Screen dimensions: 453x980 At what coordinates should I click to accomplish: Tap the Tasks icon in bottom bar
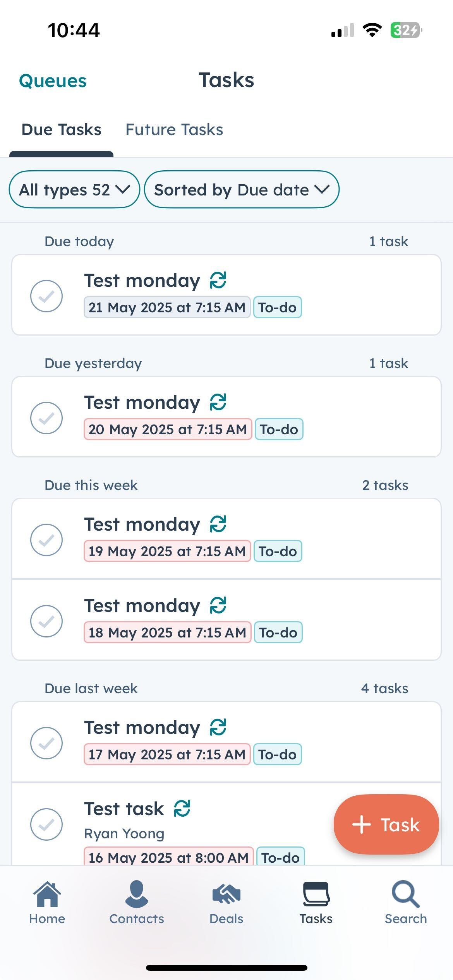[x=316, y=895]
